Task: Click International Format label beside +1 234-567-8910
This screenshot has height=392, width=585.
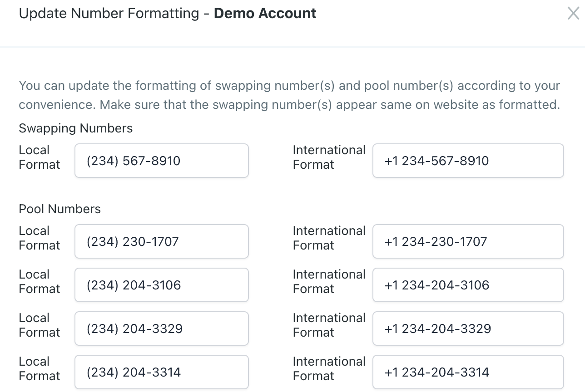Action: [x=329, y=157]
